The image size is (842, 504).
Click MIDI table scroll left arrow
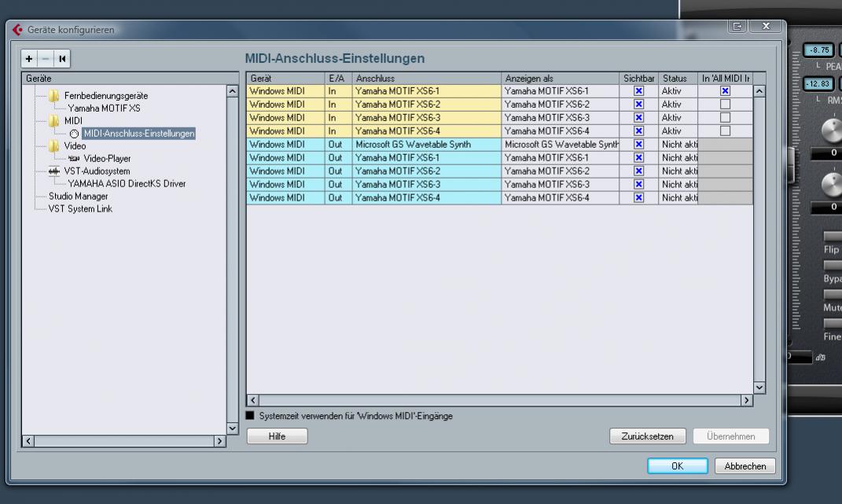[x=253, y=400]
